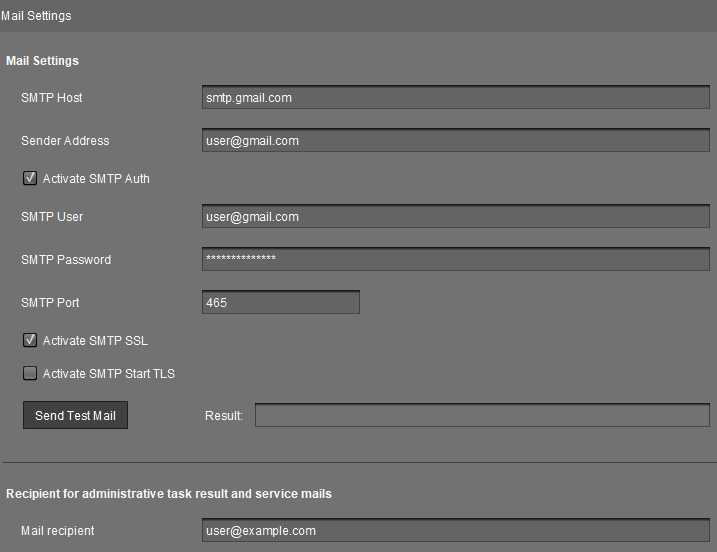Click the SMTP Host input field
The height and width of the screenshot is (552, 717).
click(455, 98)
